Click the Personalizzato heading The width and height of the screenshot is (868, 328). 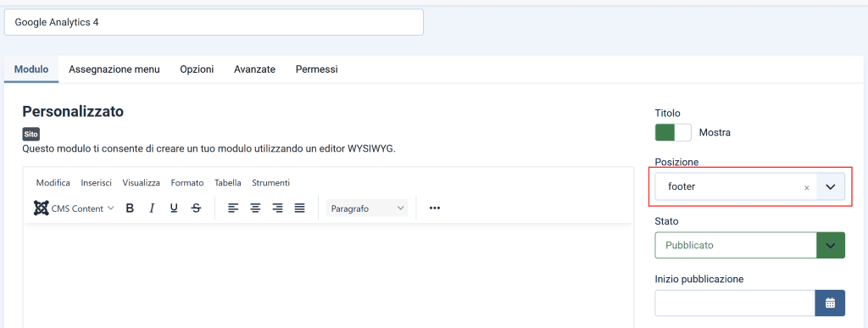(73, 111)
